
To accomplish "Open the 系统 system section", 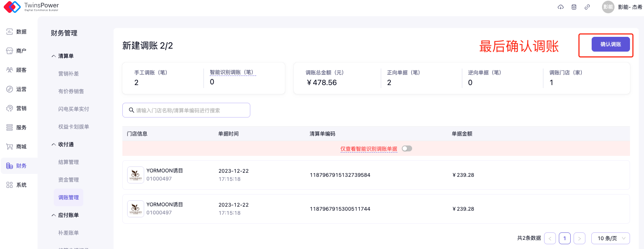I will coord(17,185).
